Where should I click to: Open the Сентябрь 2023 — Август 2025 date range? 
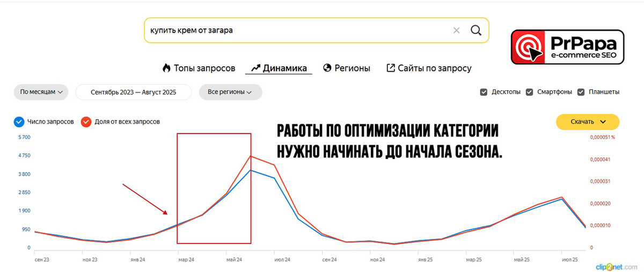(134, 92)
